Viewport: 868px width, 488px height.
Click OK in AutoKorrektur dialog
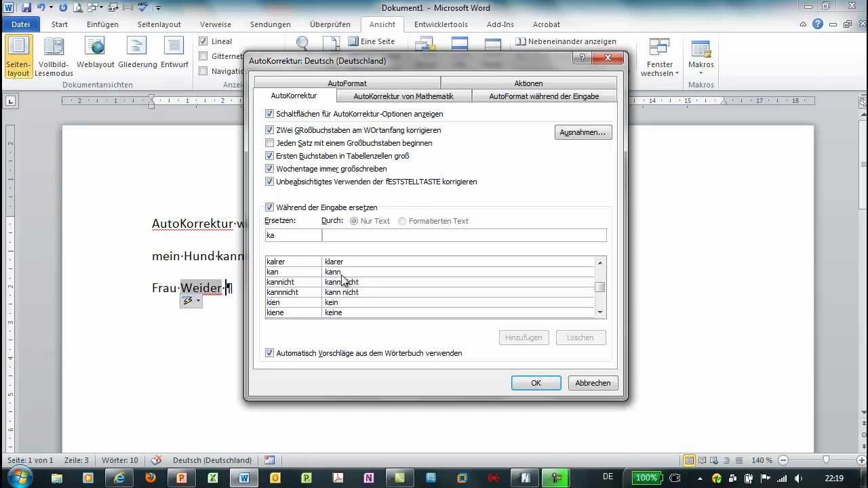[x=536, y=383]
